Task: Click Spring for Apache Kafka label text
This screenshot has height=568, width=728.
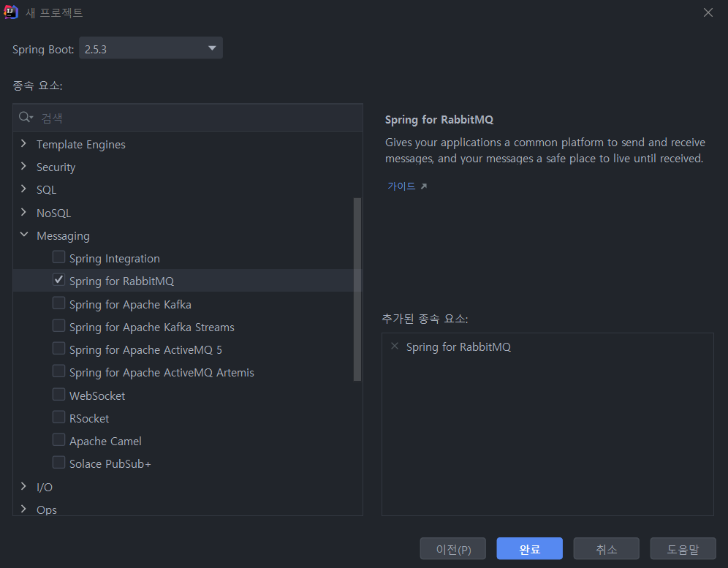Action: 130,305
